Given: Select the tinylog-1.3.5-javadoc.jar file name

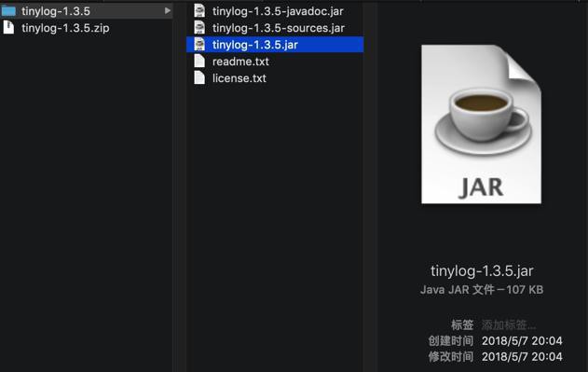Looking at the screenshot, I should pyautogui.click(x=278, y=11).
